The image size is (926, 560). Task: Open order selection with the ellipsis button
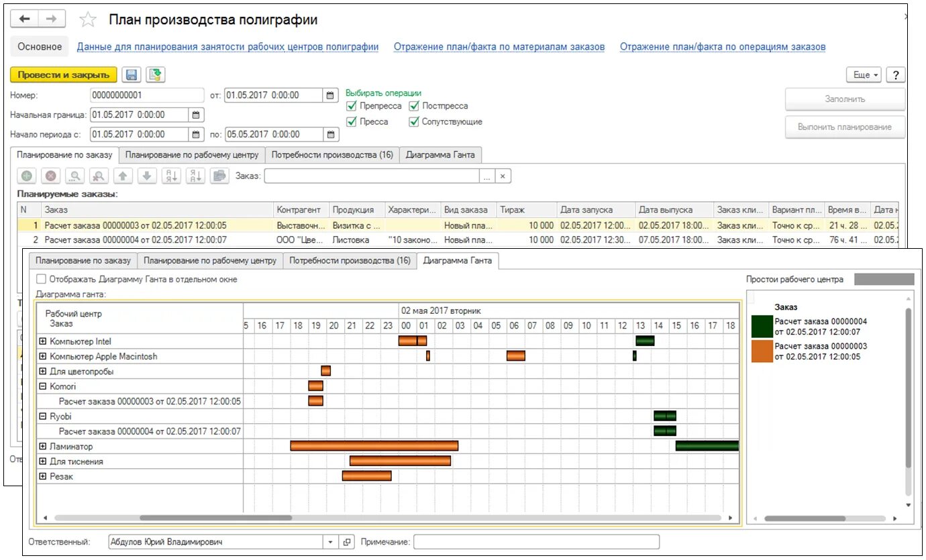487,176
